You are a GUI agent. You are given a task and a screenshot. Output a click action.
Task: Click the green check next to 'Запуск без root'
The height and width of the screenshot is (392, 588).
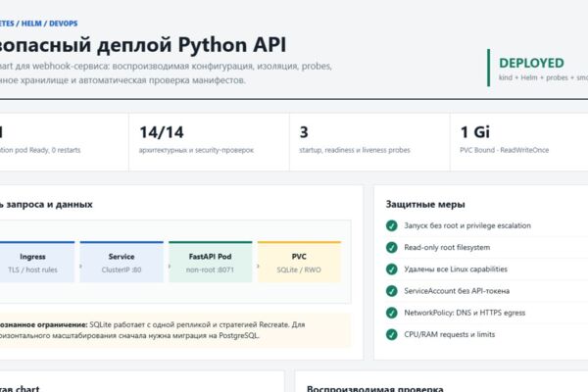[x=391, y=225]
